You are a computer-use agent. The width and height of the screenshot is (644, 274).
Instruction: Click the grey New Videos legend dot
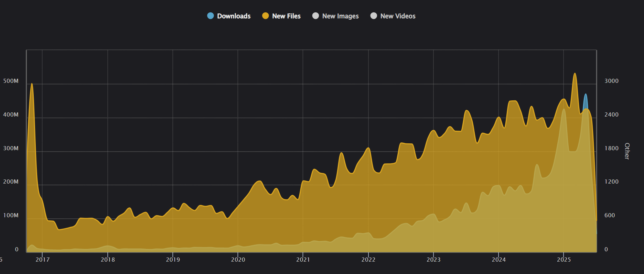point(374,16)
